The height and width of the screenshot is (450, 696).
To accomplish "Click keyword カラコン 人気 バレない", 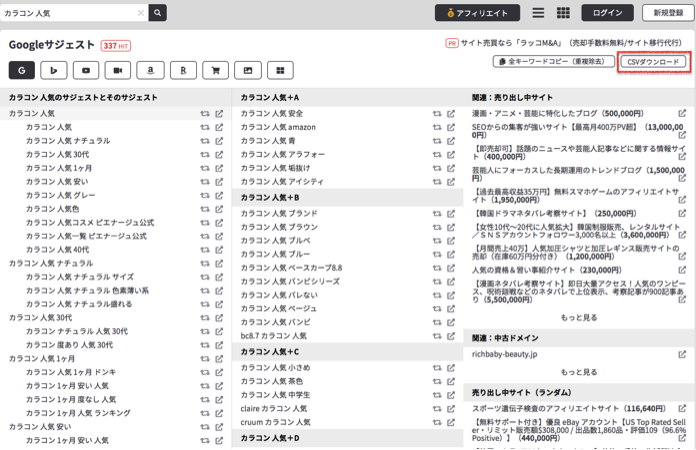I will (279, 295).
